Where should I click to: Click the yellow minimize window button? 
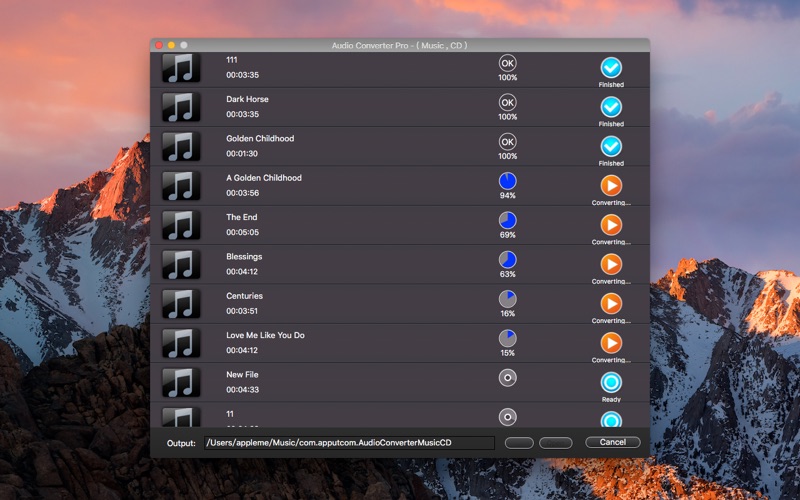[171, 45]
